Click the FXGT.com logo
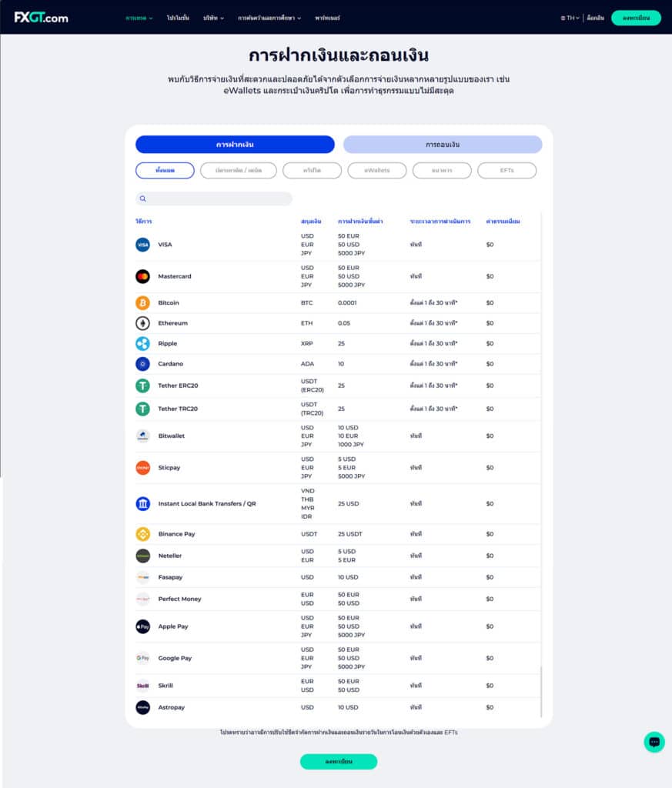 point(41,18)
